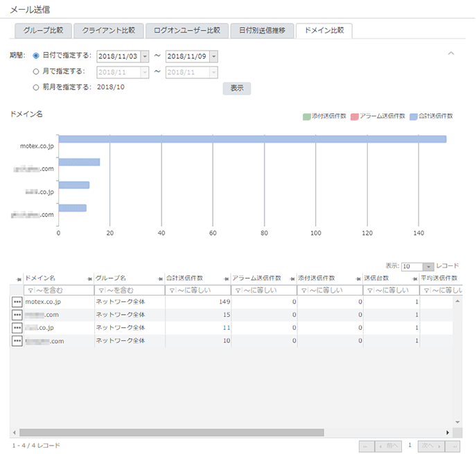The width and height of the screenshot is (476, 454).
Task: Click the blue 合計送信件数 legend swatch
Action: [414, 116]
